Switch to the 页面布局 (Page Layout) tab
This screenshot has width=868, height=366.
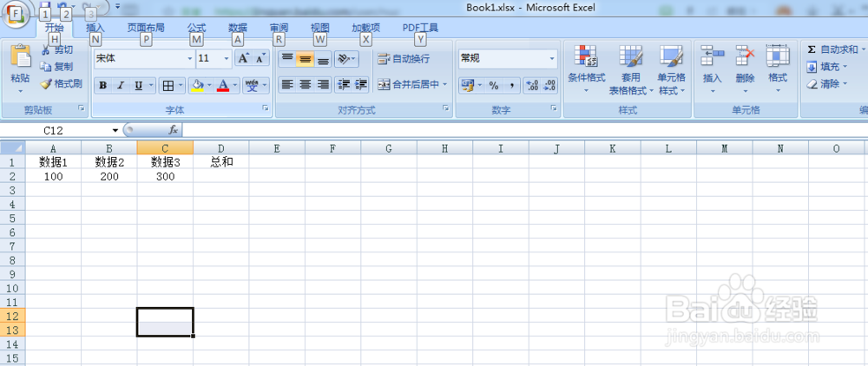pos(146,29)
